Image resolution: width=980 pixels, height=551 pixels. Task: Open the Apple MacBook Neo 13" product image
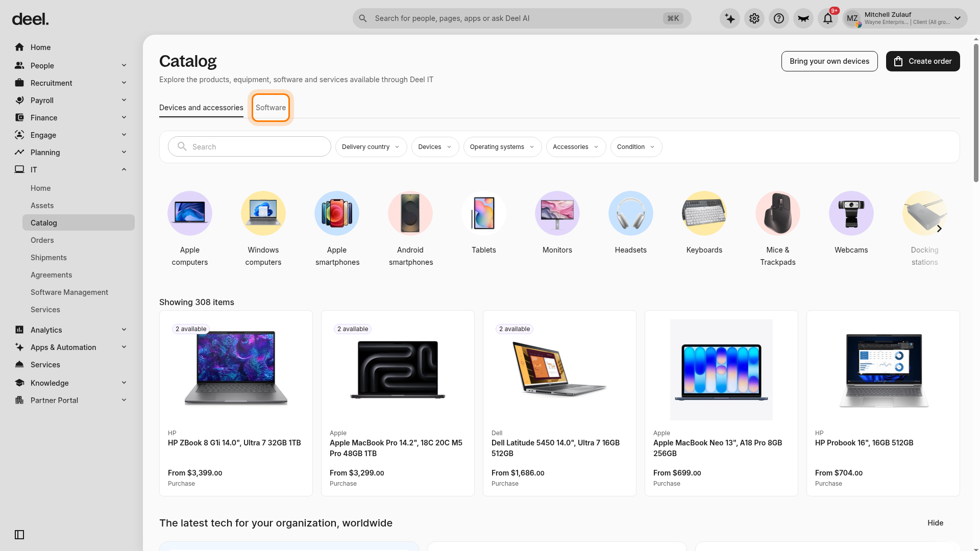tap(721, 370)
